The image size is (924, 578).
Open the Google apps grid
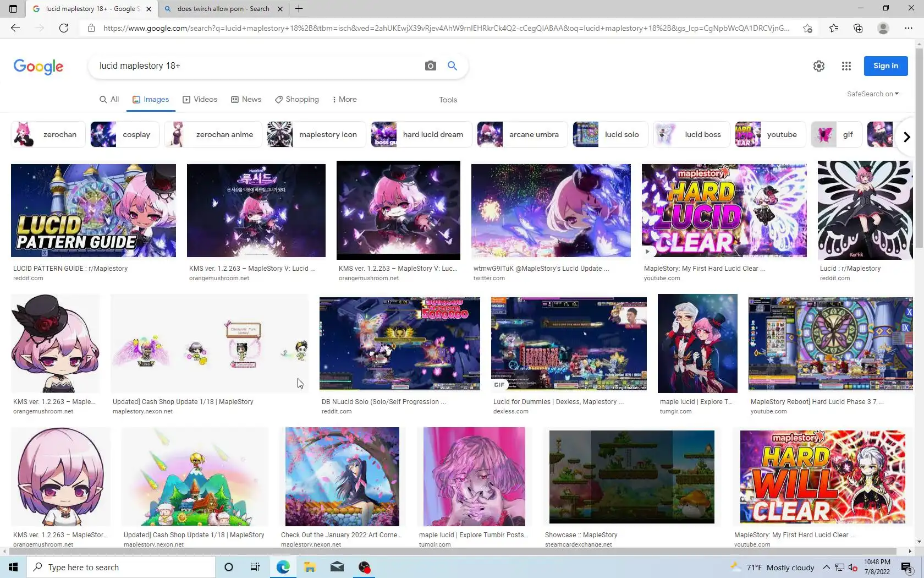[846, 66]
